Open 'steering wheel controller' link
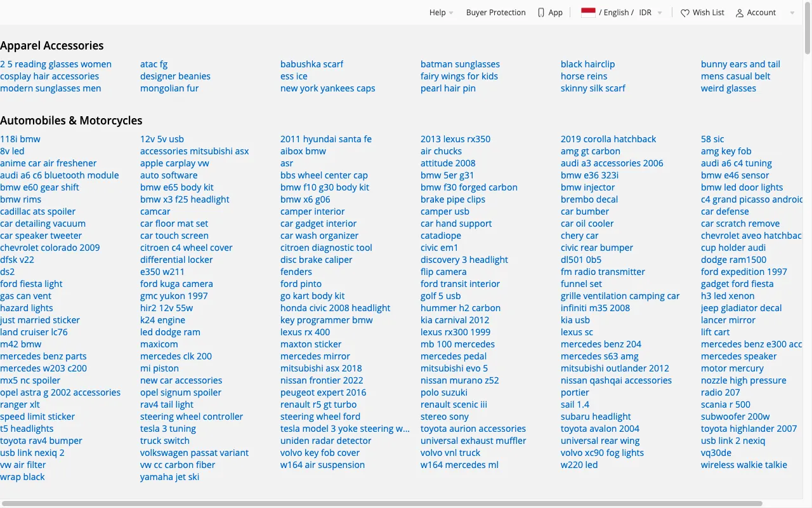 [192, 417]
